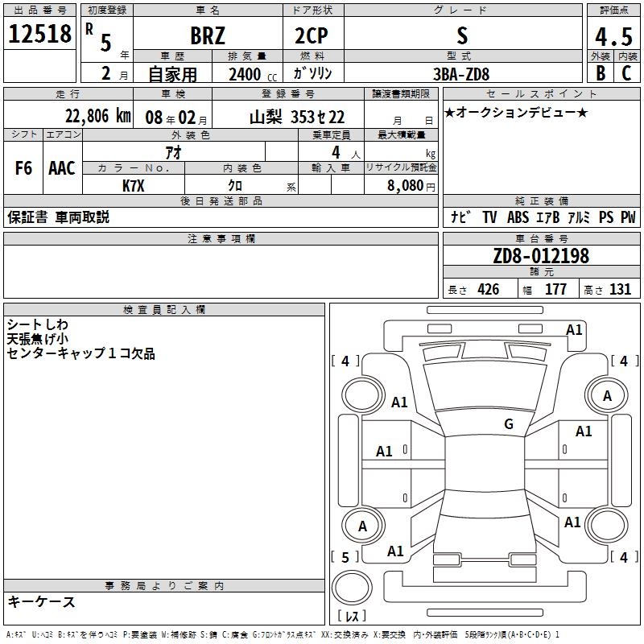Click the PW equipment label
The height and width of the screenshot is (644, 644).
[628, 217]
